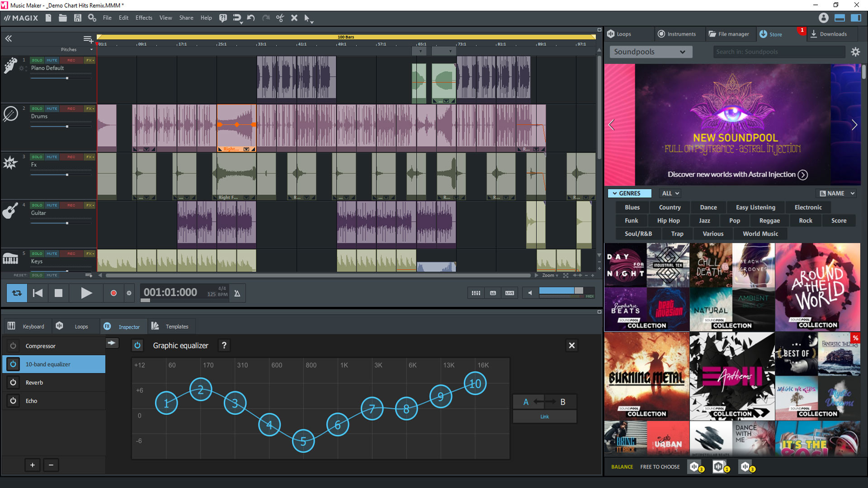Image resolution: width=868 pixels, height=488 pixels.
Task: Click the Burning Metal collection thumbnail
Action: (x=646, y=375)
